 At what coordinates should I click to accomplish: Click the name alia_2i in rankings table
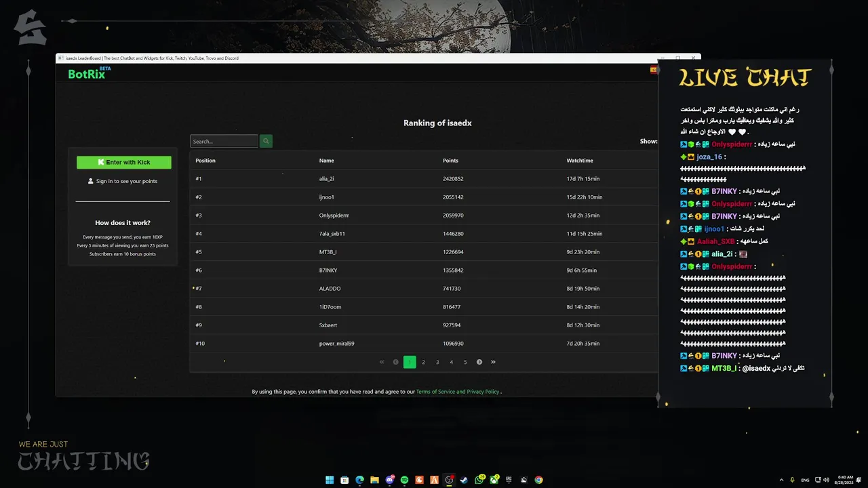pyautogui.click(x=326, y=179)
